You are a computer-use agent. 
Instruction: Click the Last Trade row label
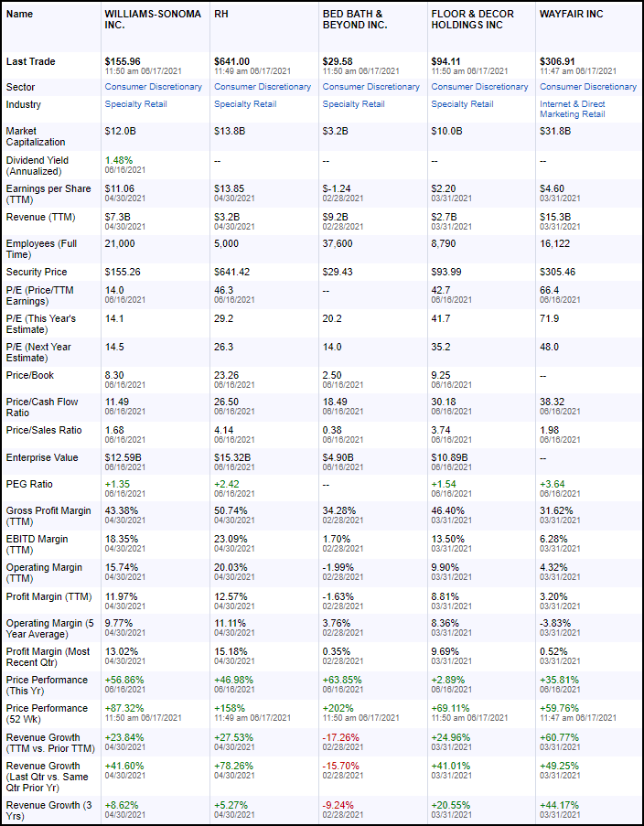pos(30,61)
